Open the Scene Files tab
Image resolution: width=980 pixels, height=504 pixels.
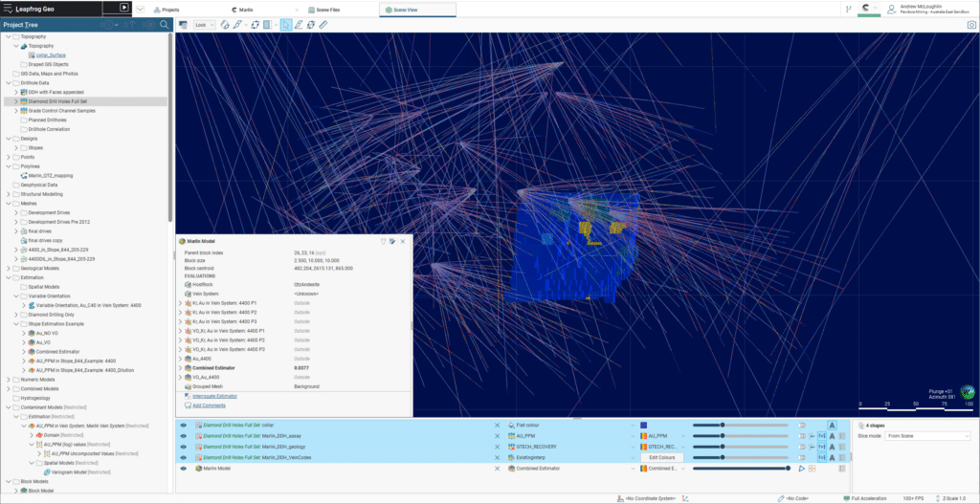pos(323,9)
